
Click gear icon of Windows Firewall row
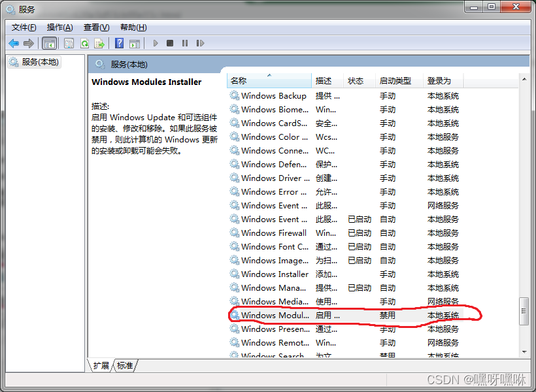235,233
